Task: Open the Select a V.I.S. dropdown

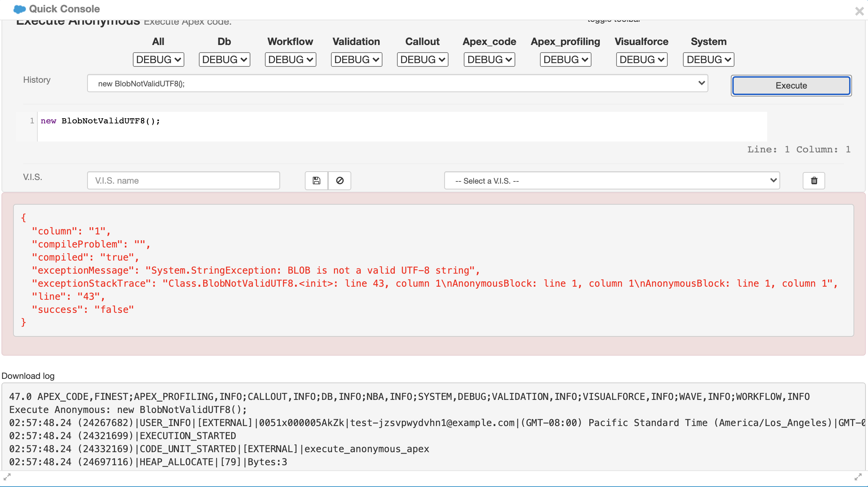Action: (x=612, y=181)
